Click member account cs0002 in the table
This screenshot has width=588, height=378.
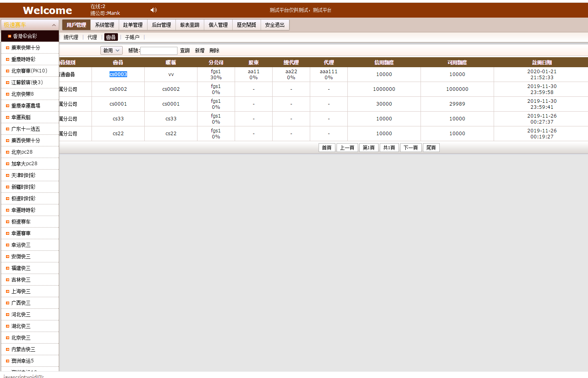click(118, 89)
